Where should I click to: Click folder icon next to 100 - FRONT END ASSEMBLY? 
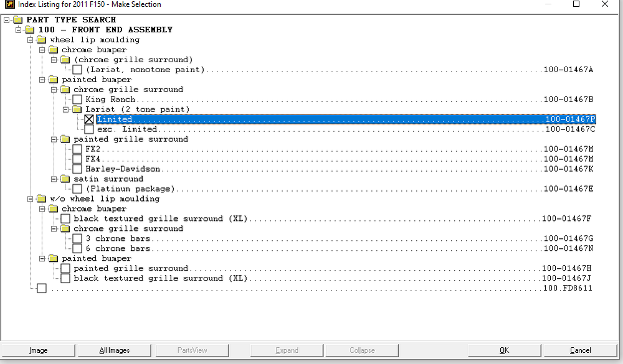29,30
